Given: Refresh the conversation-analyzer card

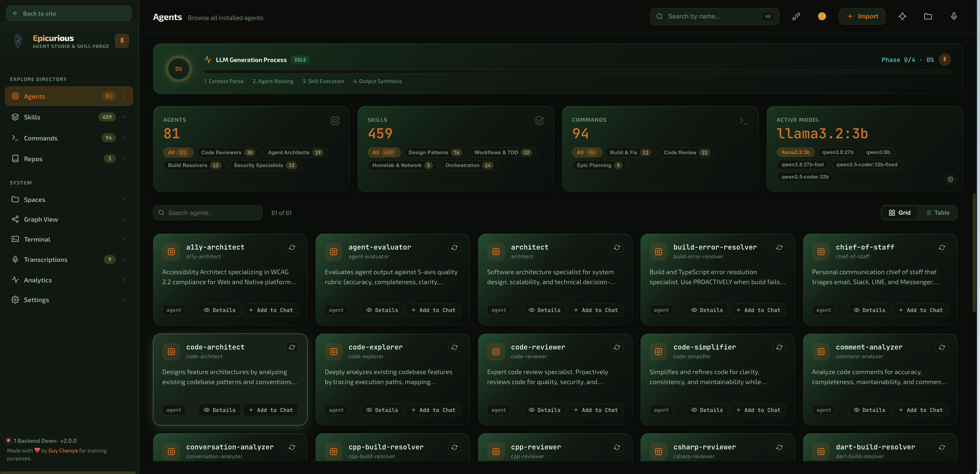Looking at the screenshot, I should coord(292,447).
